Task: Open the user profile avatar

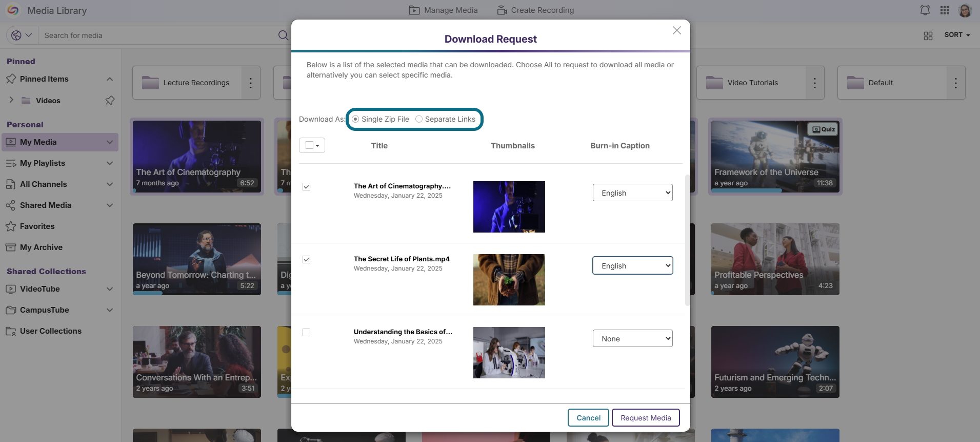Action: tap(965, 10)
